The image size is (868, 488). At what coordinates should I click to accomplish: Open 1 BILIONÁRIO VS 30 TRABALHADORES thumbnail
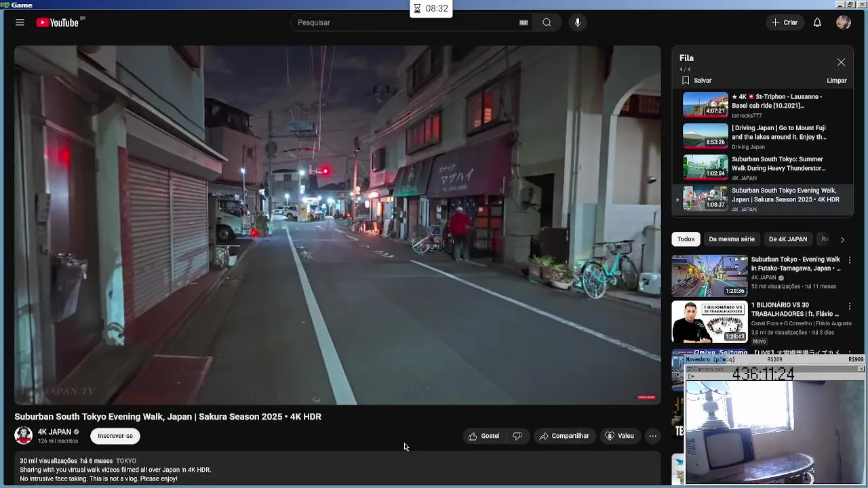pyautogui.click(x=709, y=321)
